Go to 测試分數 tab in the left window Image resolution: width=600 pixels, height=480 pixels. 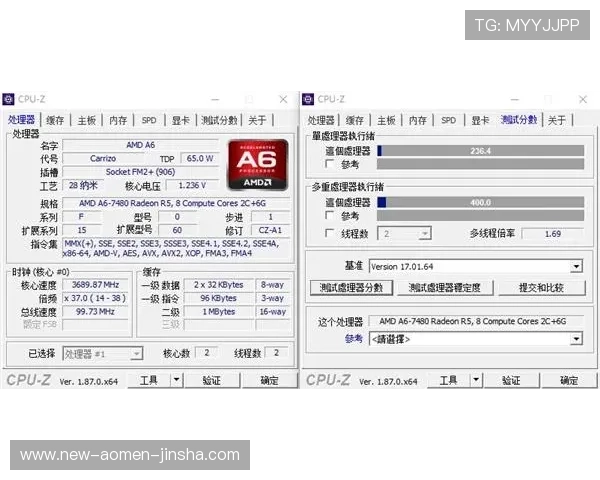point(219,120)
